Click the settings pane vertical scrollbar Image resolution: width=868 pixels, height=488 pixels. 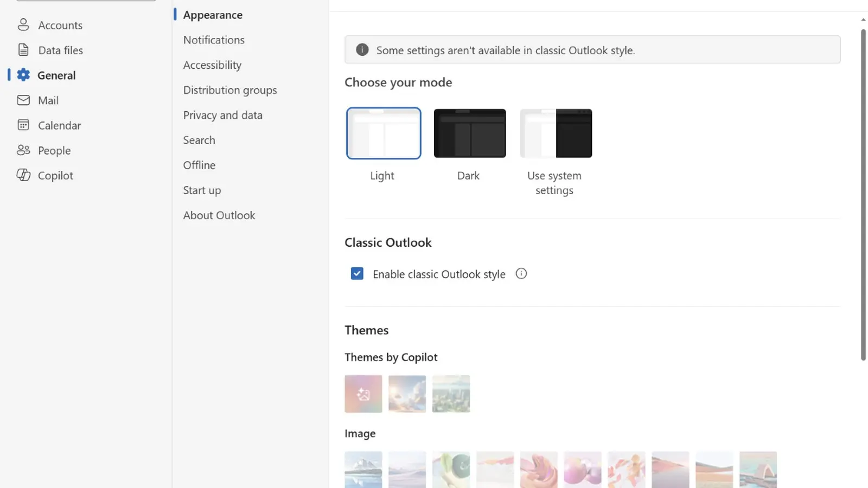pos(863,195)
